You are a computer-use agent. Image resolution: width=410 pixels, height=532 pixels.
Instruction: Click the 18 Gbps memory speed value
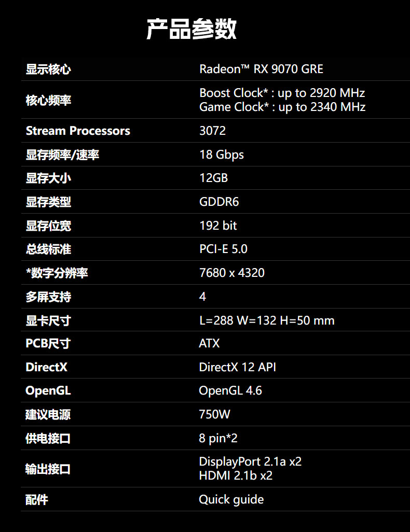pyautogui.click(x=221, y=155)
